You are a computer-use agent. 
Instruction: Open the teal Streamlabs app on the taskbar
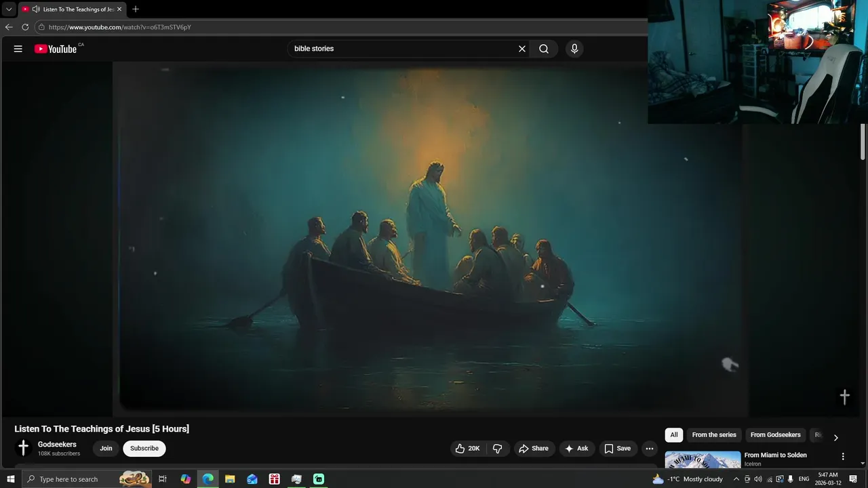[x=319, y=479]
